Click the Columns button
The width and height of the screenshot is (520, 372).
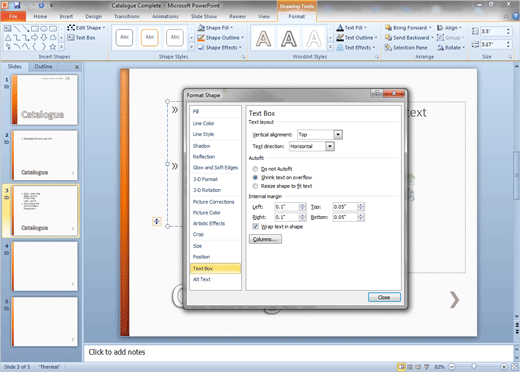click(x=265, y=239)
